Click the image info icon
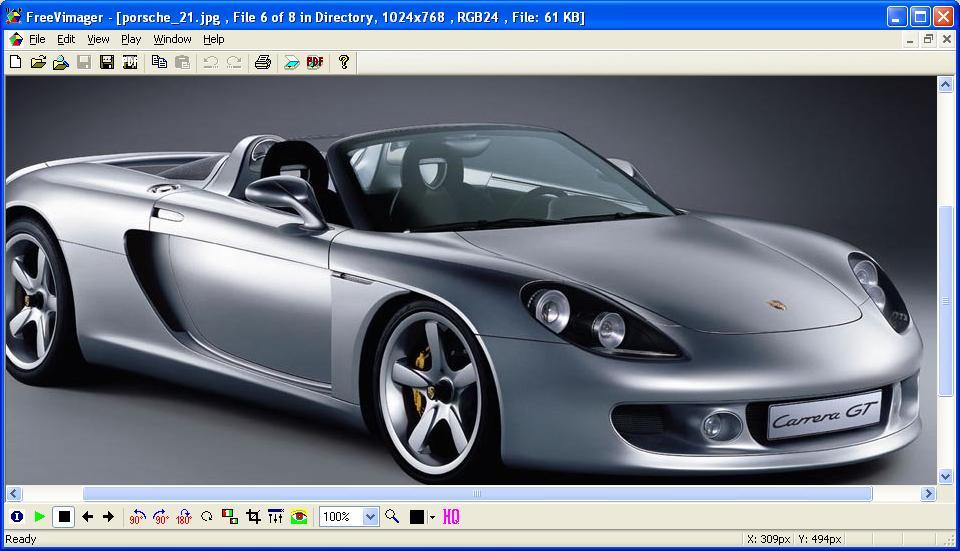This screenshot has height=551, width=960. click(x=16, y=517)
